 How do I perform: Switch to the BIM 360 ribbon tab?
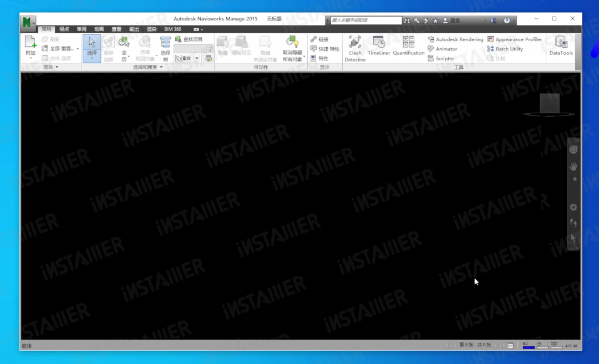(172, 29)
